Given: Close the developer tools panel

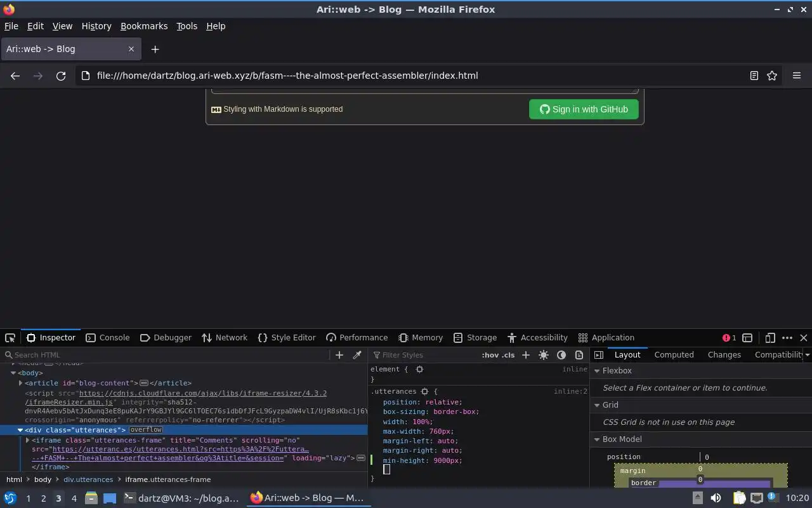Looking at the screenshot, I should pyautogui.click(x=804, y=338).
